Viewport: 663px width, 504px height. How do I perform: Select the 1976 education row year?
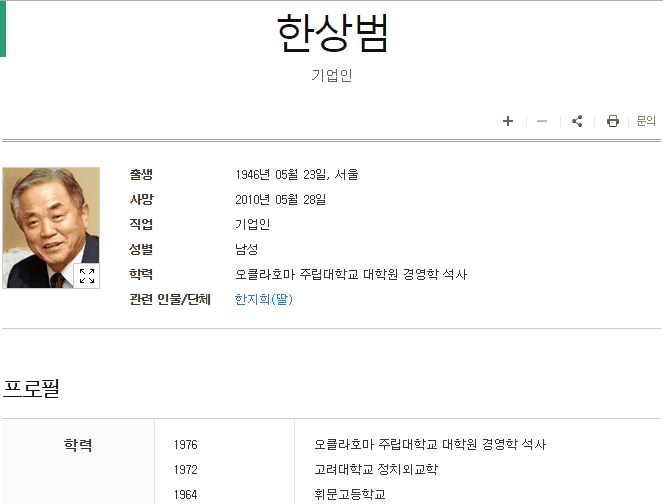(x=185, y=444)
